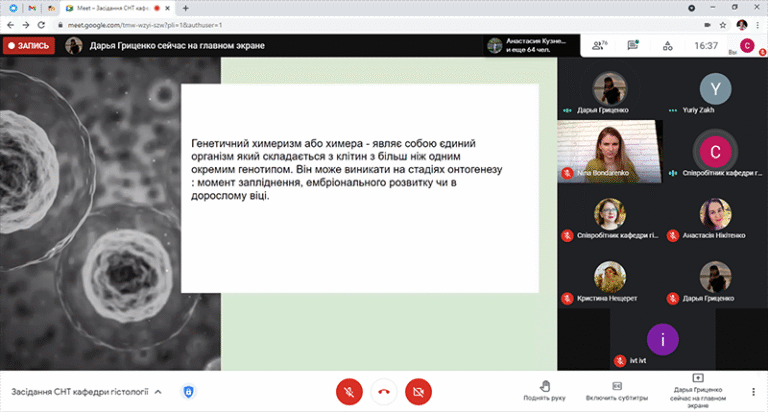Turn on the camera in the call bar
The height and width of the screenshot is (412, 768).
point(418,390)
